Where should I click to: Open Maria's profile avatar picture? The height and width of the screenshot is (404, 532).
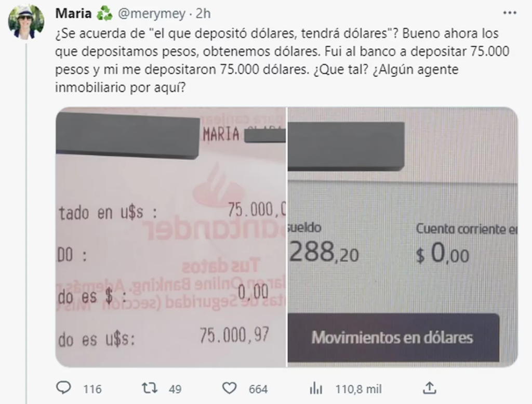[26, 22]
